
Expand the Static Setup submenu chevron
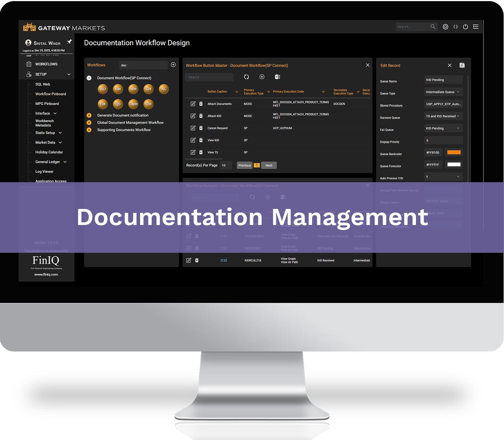[60, 133]
